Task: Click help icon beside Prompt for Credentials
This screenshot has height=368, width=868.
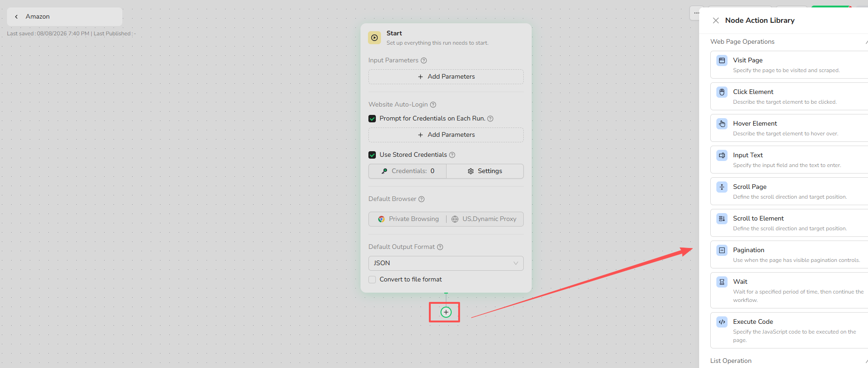Action: pyautogui.click(x=490, y=119)
